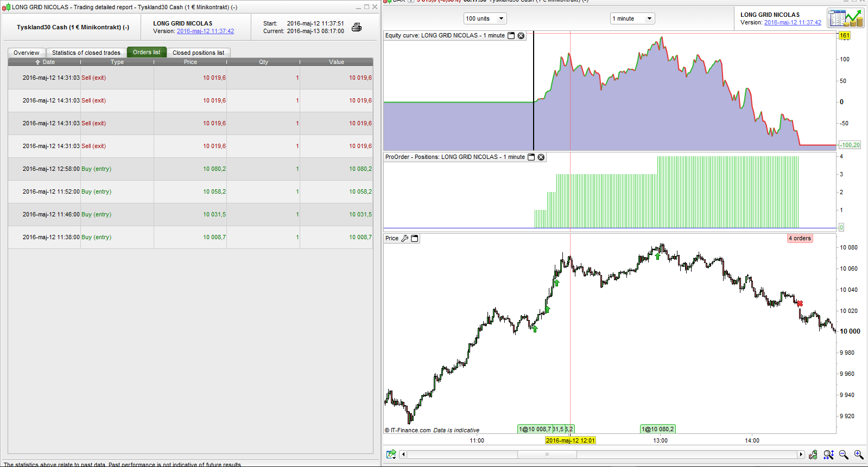Click the right arrow of chart scrollbar
This screenshot has height=467, width=868.
(x=801, y=455)
